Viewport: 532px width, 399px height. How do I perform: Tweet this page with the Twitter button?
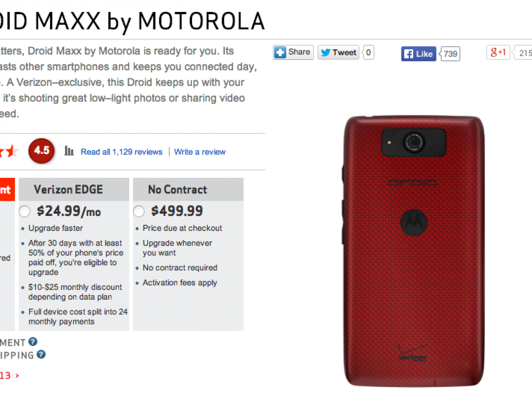click(338, 52)
